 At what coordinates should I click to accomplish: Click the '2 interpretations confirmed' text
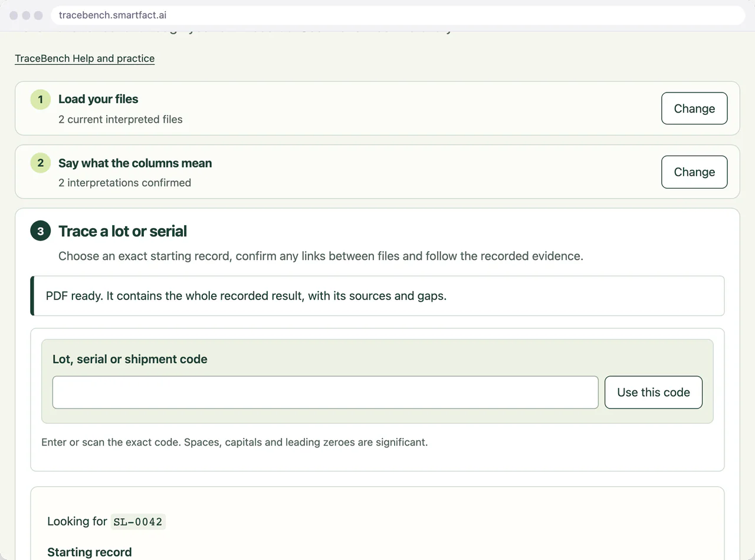coord(124,183)
